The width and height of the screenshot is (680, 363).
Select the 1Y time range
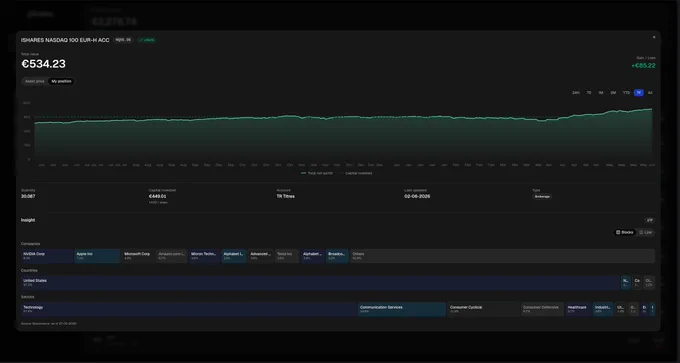(638, 93)
